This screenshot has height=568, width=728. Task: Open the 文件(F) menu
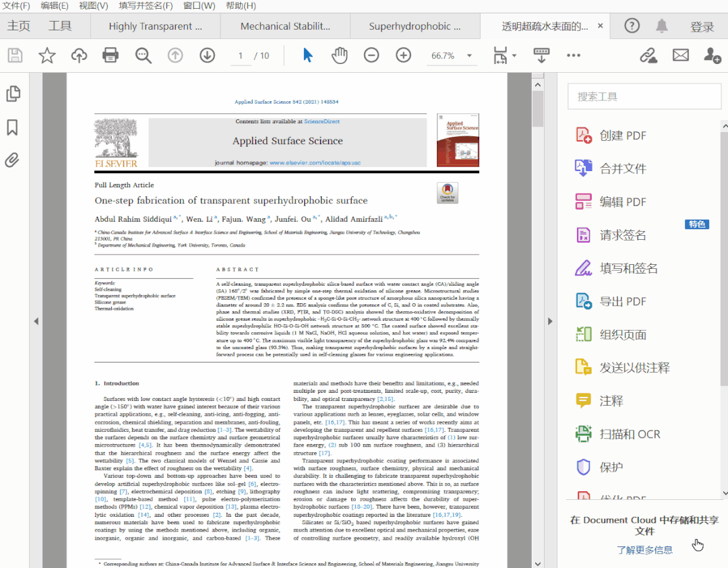coord(16,5)
